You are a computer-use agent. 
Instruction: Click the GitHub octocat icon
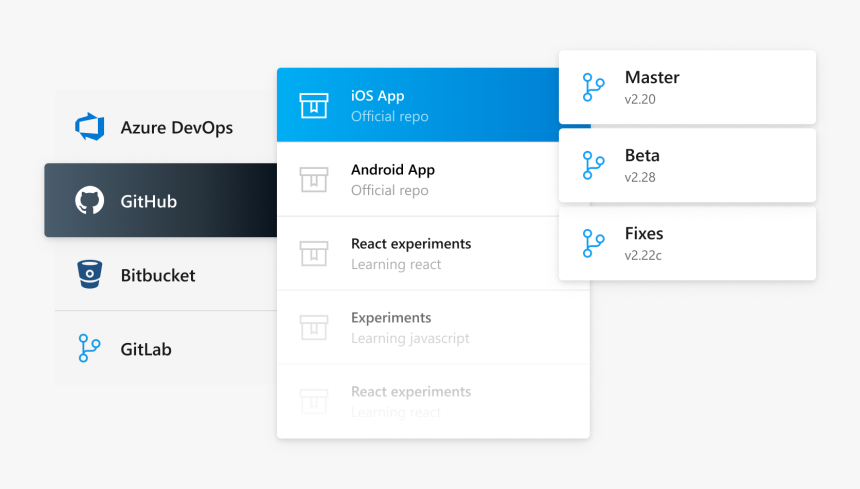point(89,200)
